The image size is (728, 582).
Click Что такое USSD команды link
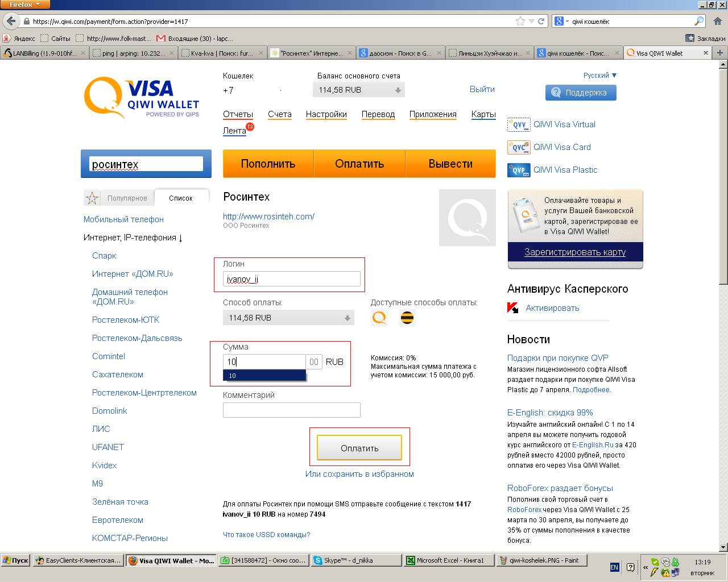tap(267, 534)
